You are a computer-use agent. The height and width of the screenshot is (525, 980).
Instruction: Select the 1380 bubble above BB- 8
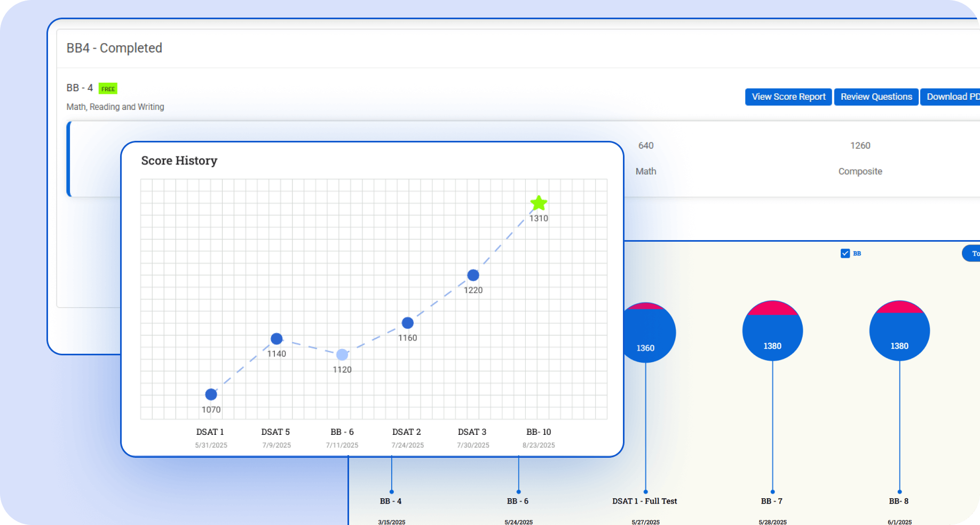(899, 331)
